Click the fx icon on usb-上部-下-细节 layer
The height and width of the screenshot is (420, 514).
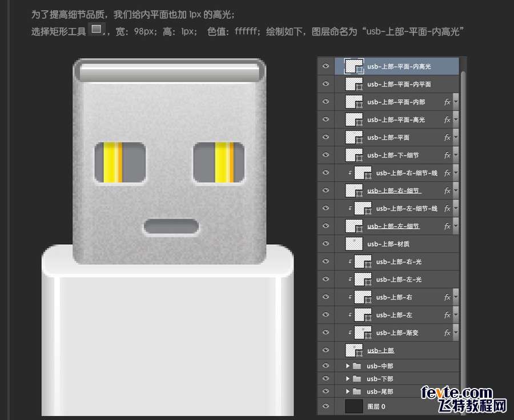[447, 155]
